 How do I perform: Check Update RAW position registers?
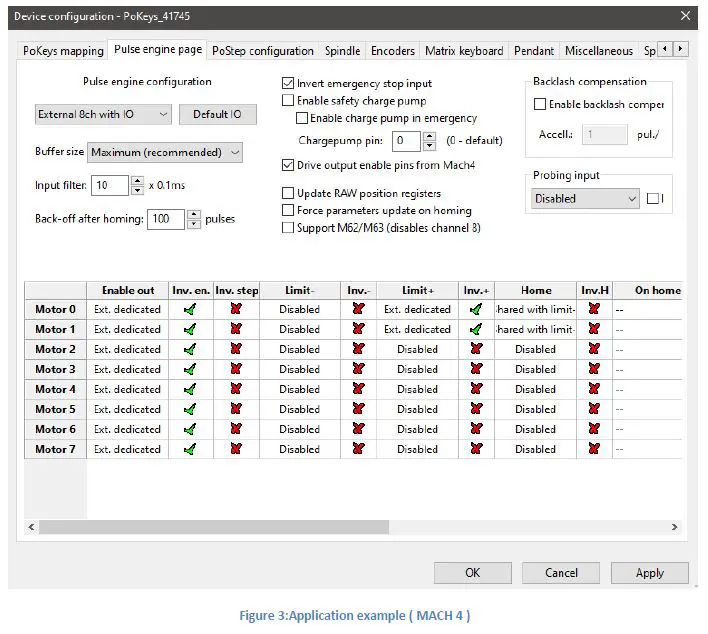tap(288, 193)
